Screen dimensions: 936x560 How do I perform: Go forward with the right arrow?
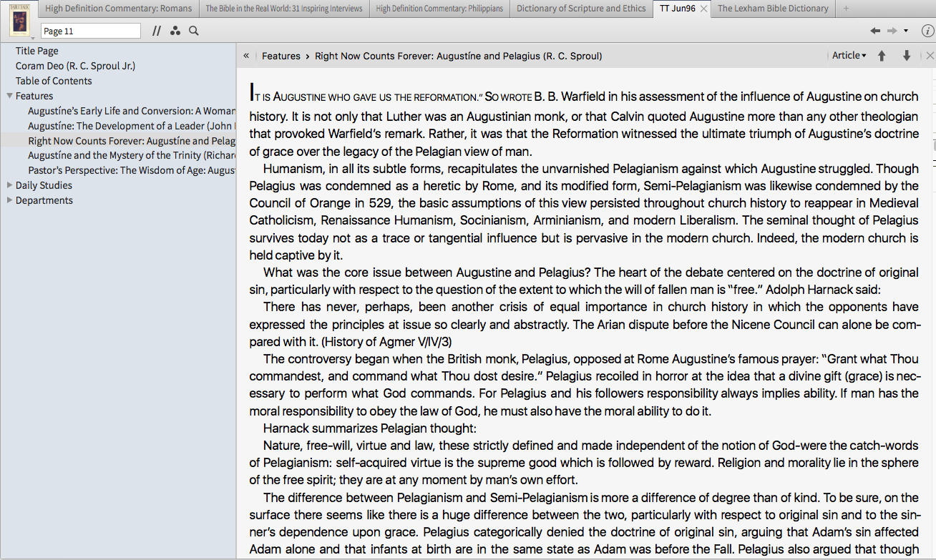pyautogui.click(x=892, y=31)
